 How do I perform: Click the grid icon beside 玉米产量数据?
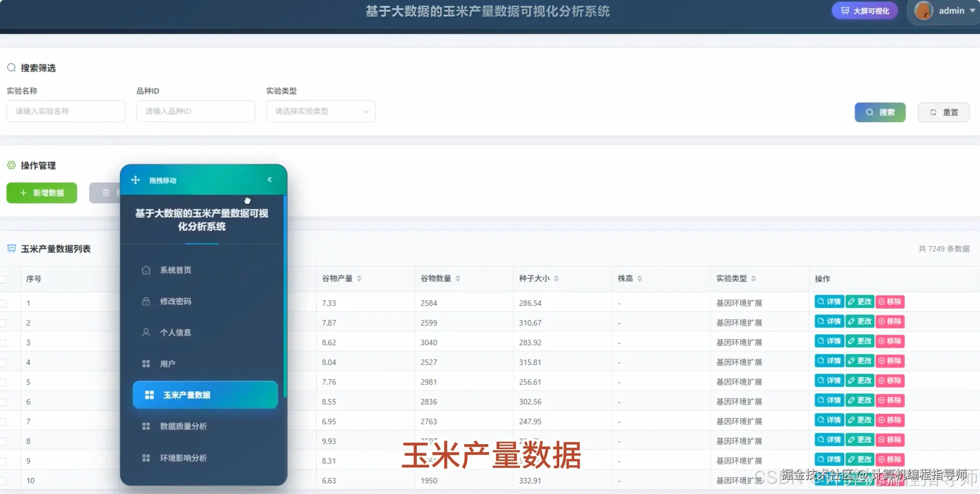[150, 395]
